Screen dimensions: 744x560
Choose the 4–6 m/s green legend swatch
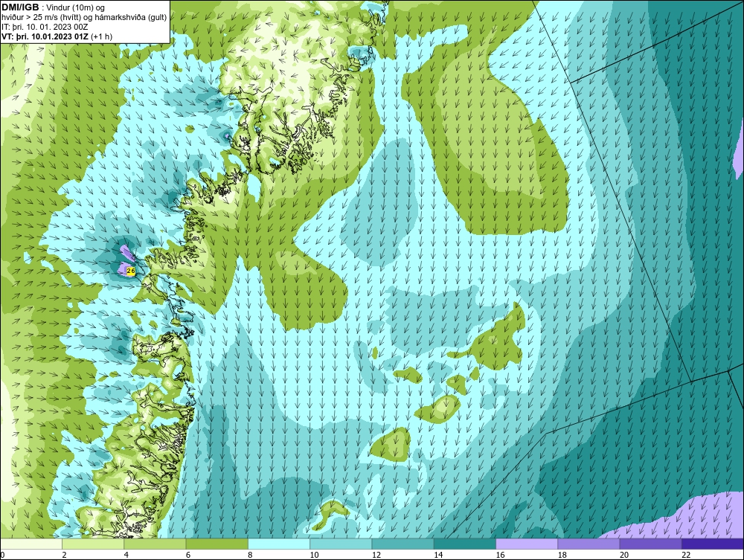coord(155,544)
